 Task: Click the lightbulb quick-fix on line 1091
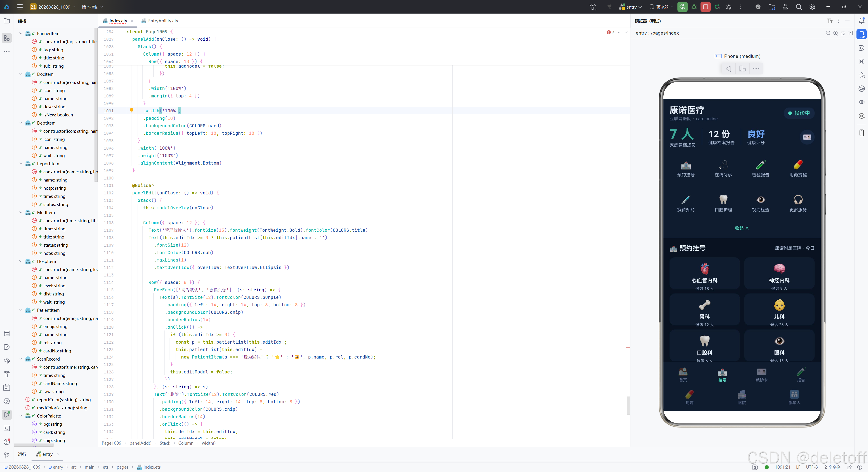[x=131, y=111]
